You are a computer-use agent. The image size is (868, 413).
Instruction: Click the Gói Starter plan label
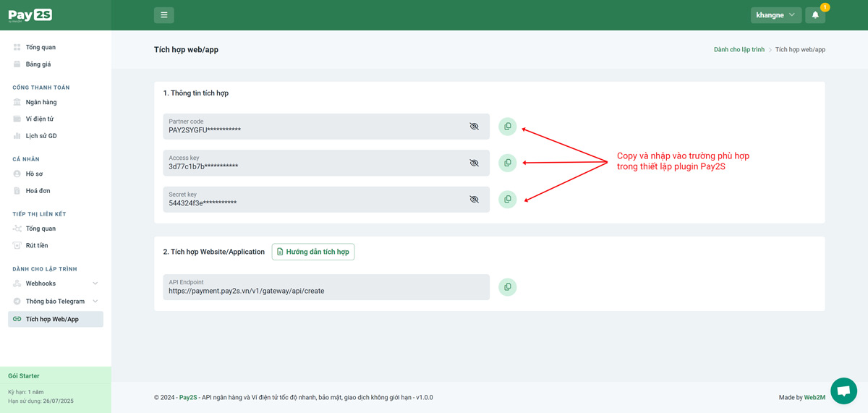(x=24, y=376)
